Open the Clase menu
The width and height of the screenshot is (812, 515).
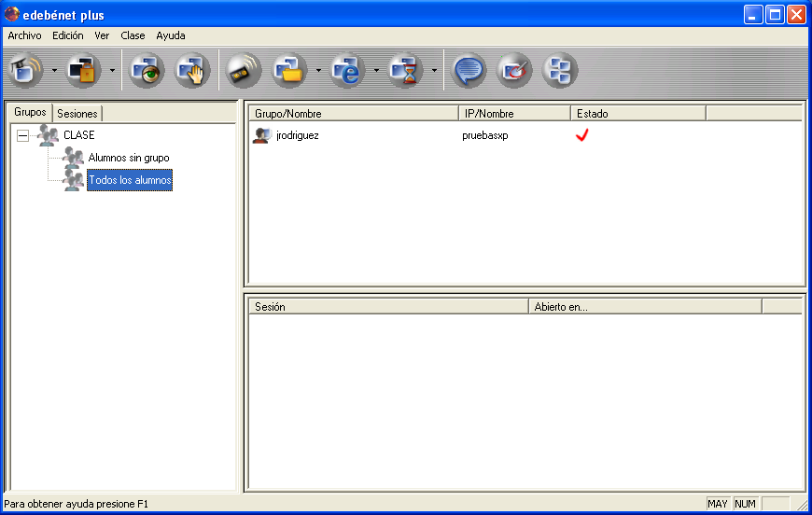[133, 35]
